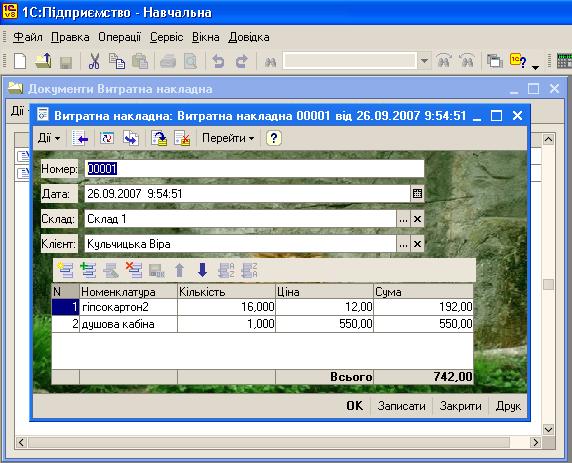Click the Find previous icon after search box
This screenshot has height=463, width=572.
point(444,61)
